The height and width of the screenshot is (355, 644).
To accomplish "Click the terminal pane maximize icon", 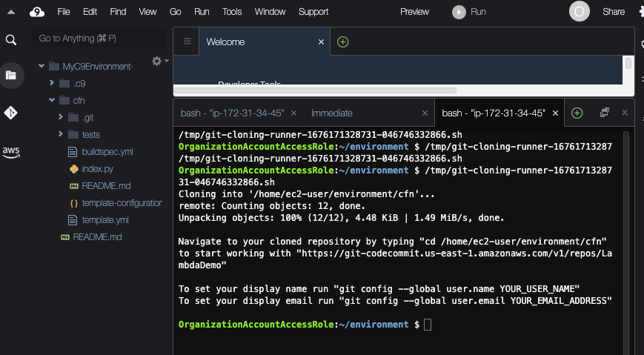I will click(x=605, y=112).
